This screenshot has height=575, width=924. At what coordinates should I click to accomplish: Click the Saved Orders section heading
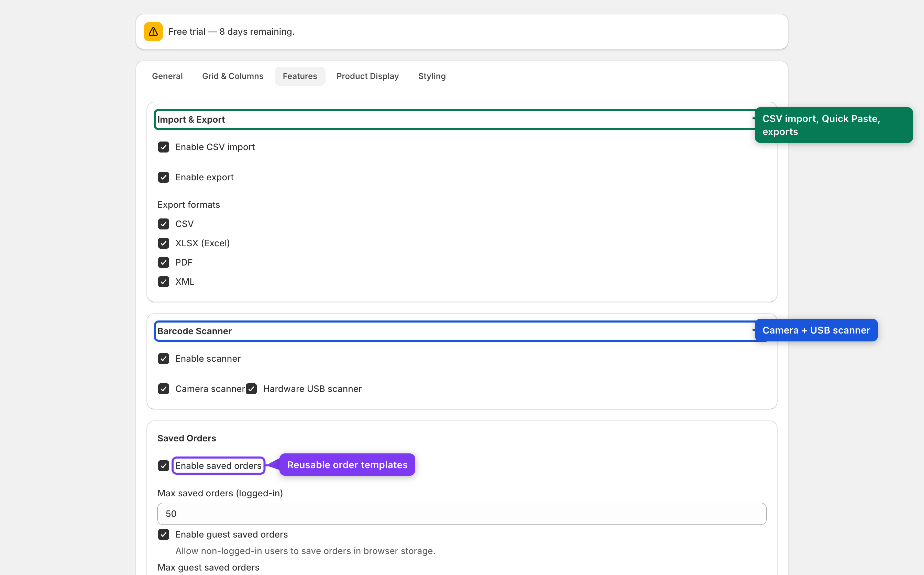coord(186,438)
